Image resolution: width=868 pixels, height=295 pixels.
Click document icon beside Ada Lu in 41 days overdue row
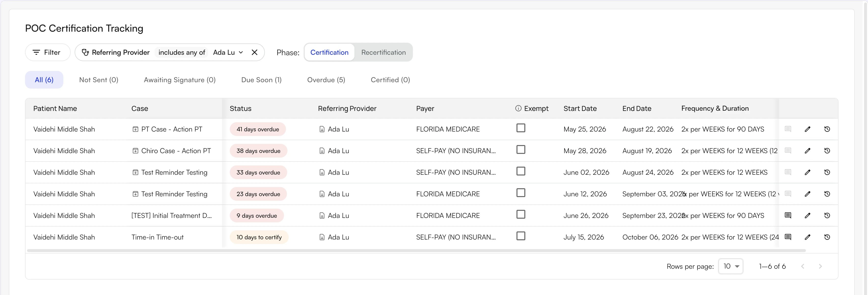[x=322, y=129]
